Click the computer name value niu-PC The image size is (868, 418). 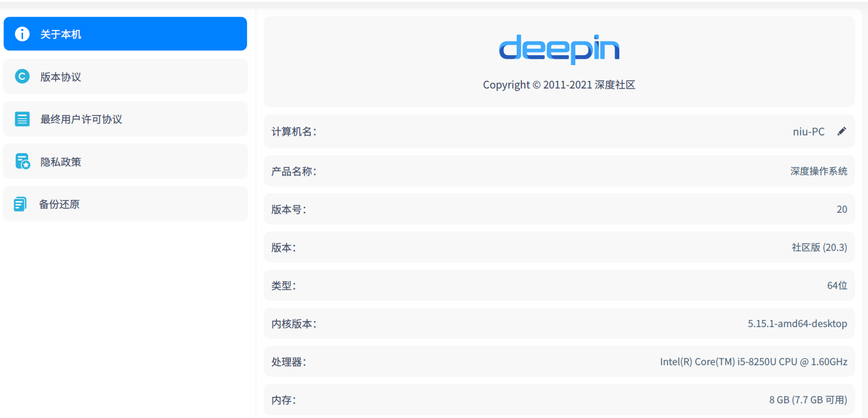[x=809, y=131]
